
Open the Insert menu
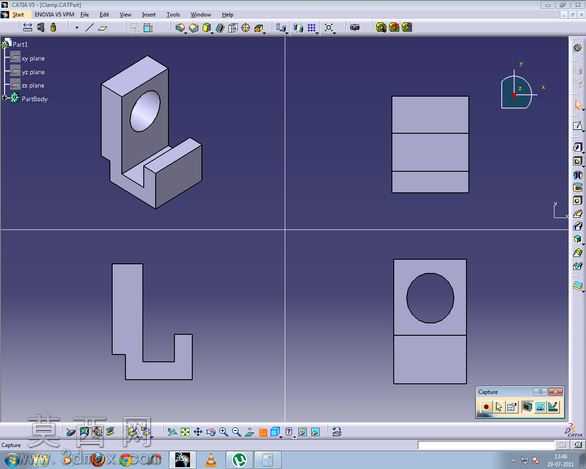[x=148, y=15]
